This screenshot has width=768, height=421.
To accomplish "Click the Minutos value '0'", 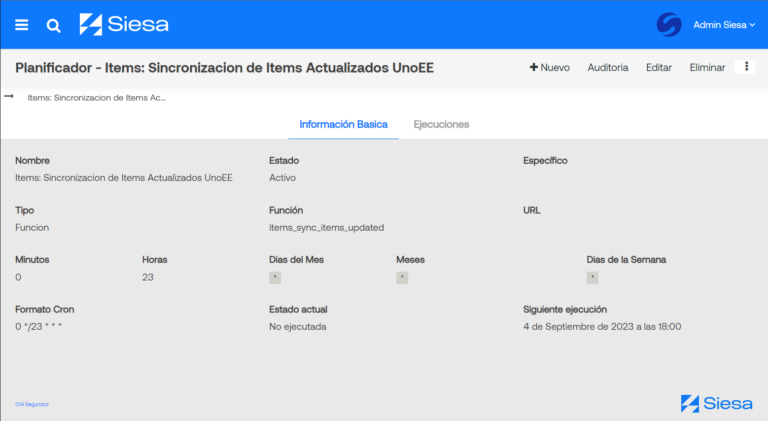I will click(18, 277).
